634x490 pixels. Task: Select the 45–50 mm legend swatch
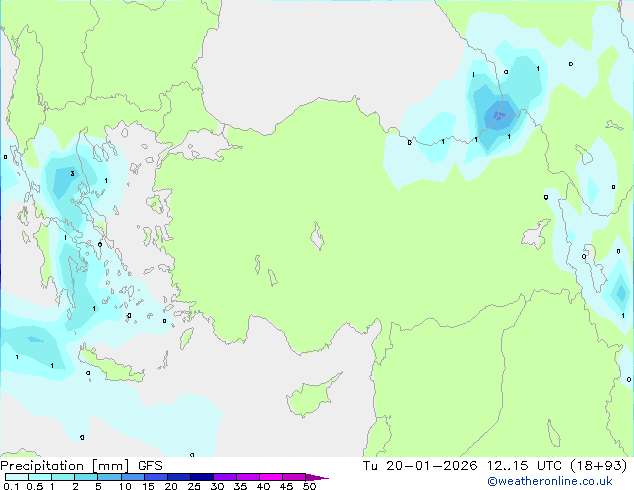294,477
